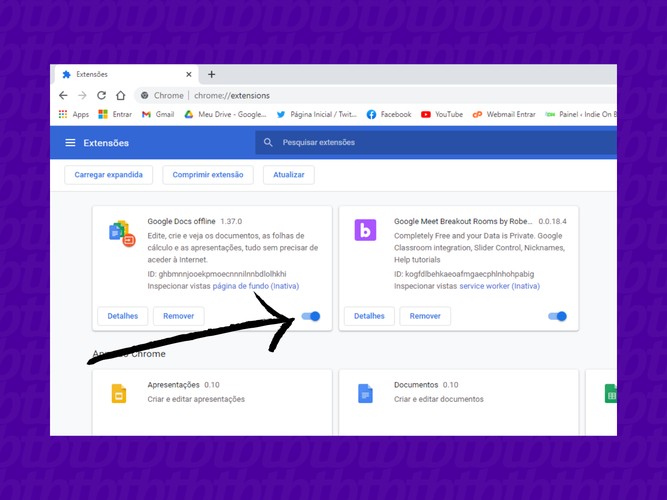Screen dimensions: 667x500
Task: Click the Atualizar button
Action: click(x=289, y=175)
